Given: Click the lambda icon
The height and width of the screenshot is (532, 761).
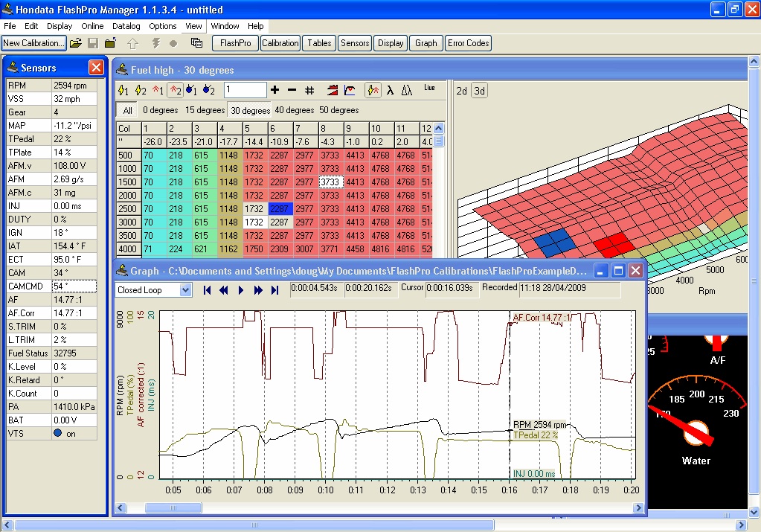Looking at the screenshot, I should click(x=390, y=90).
